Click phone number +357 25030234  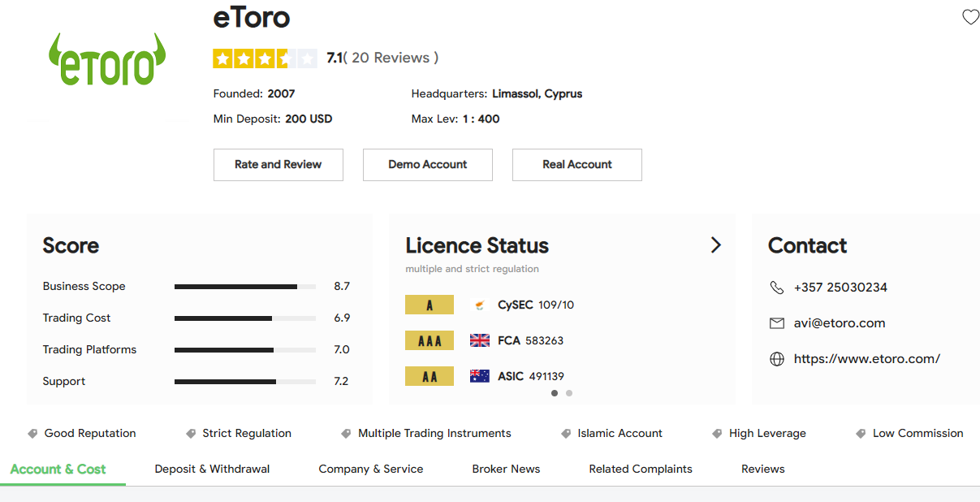(x=840, y=288)
